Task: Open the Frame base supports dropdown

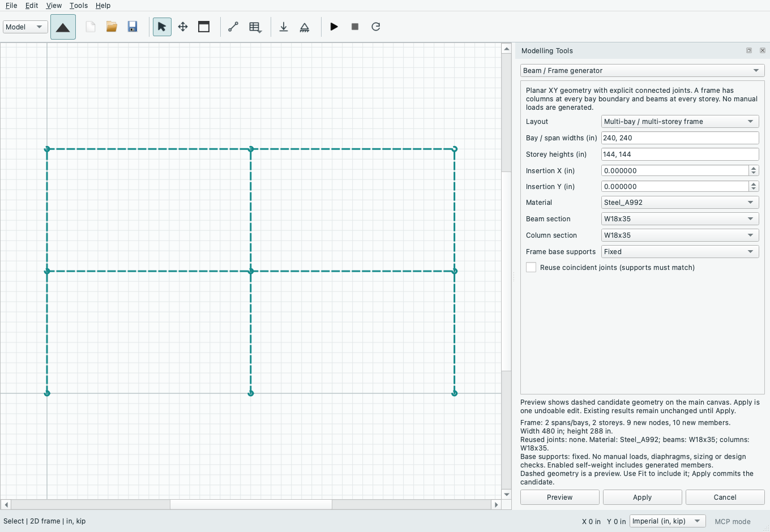Action: click(x=680, y=252)
